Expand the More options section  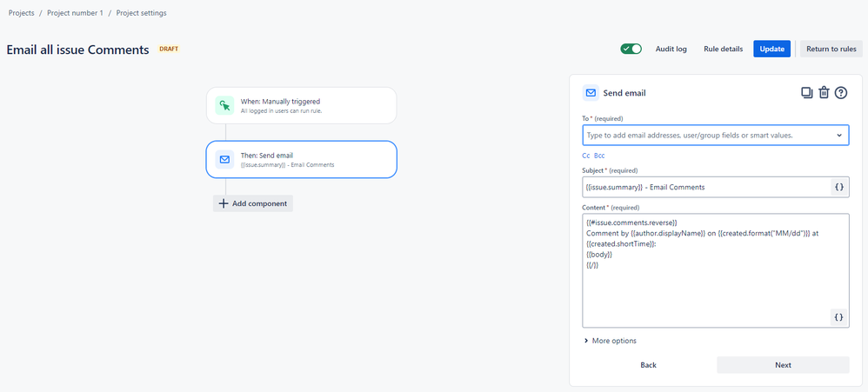click(610, 341)
